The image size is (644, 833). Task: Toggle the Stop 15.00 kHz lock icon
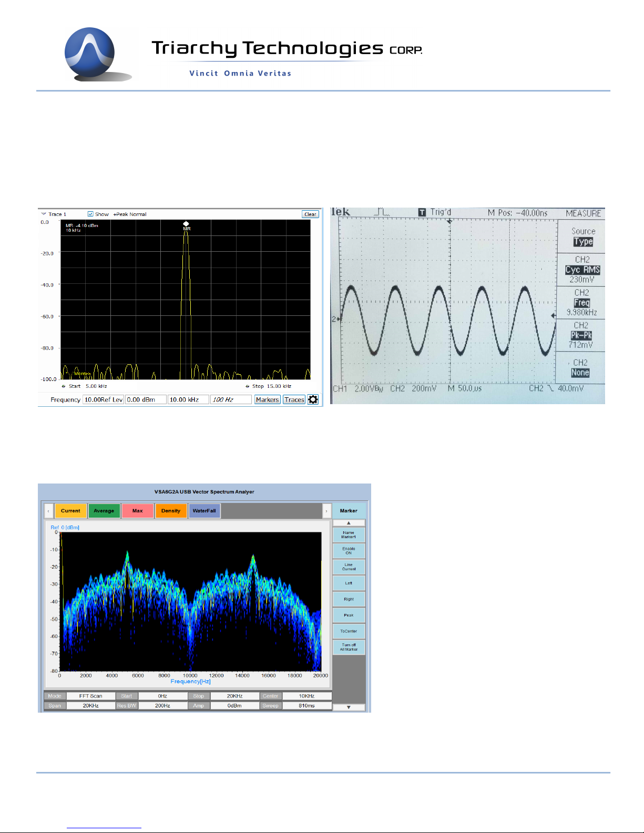click(247, 386)
